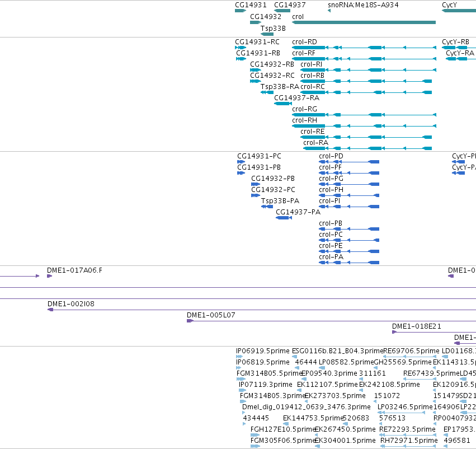
Task: Select the CG14937-RA transcript label
Action: tap(296, 98)
